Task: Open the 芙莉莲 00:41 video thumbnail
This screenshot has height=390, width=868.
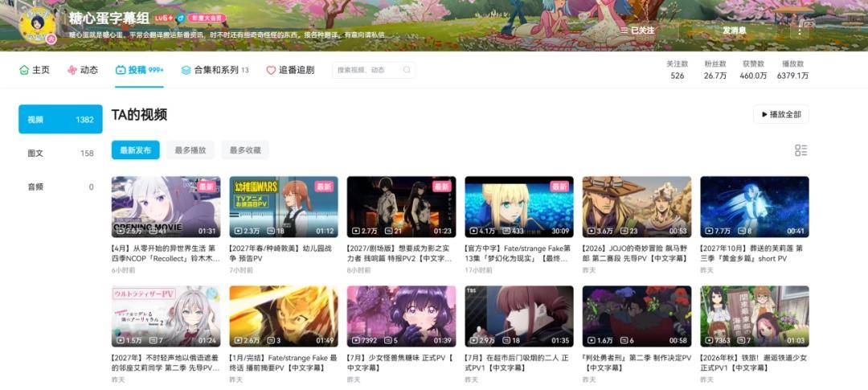Action: tap(755, 207)
